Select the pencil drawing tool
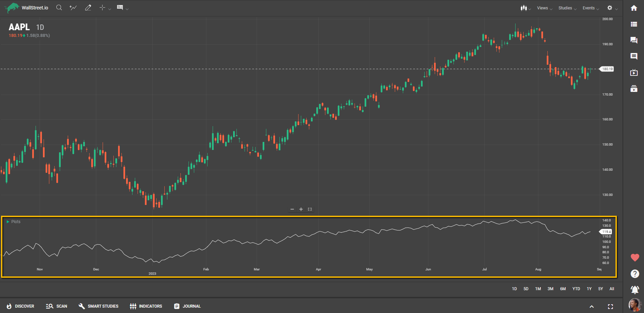644x313 pixels. pos(88,8)
